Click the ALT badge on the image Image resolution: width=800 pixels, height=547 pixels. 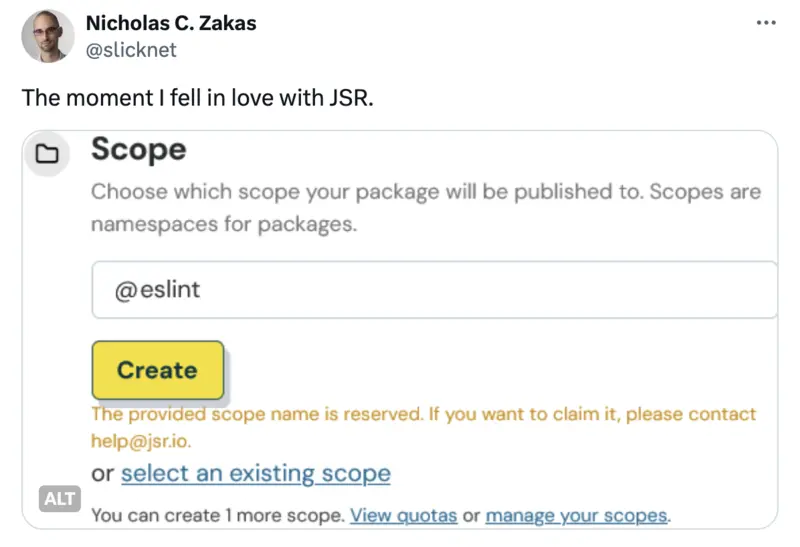point(59,498)
